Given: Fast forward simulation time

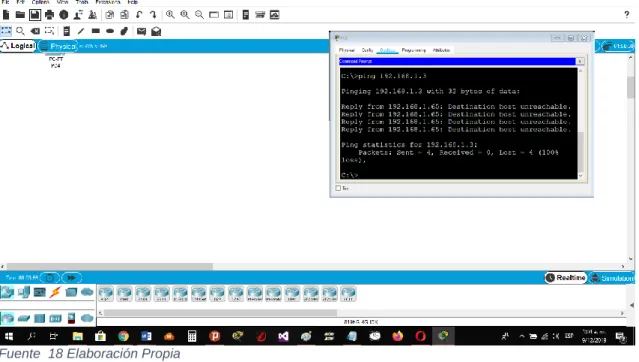Looking at the screenshot, I should point(71,278).
